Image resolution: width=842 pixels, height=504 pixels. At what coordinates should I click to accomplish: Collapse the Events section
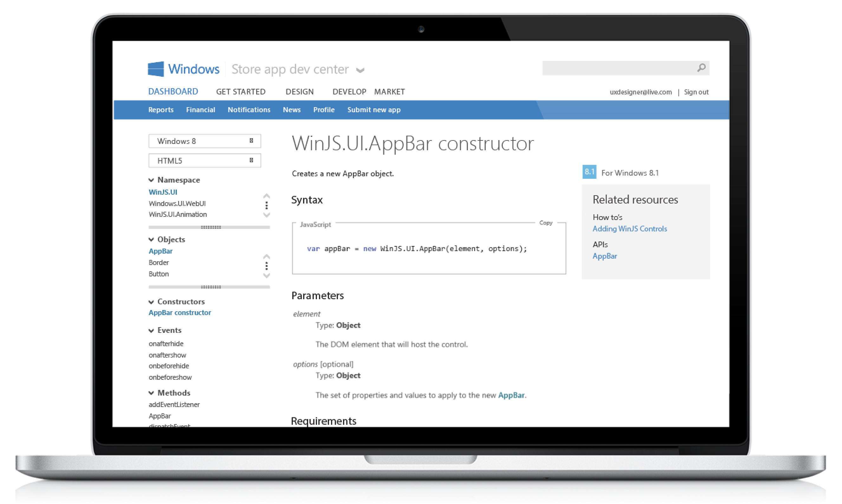tap(151, 330)
